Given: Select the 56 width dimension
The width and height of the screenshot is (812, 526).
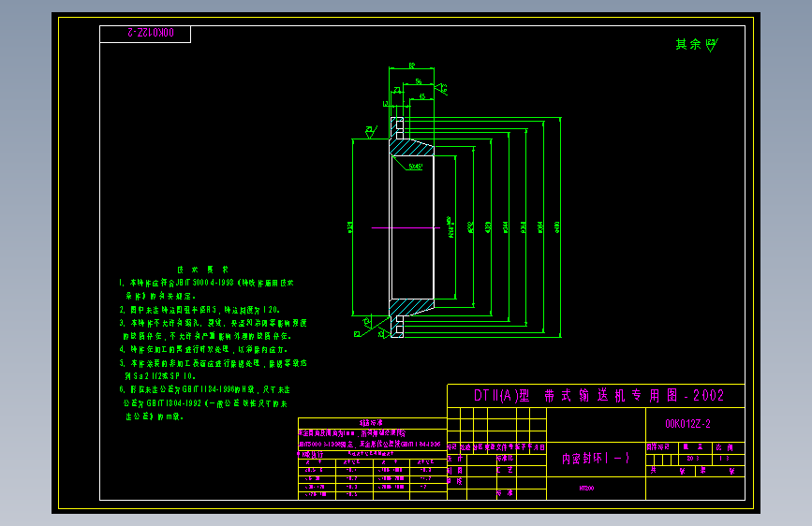Looking at the screenshot, I should coord(419,81).
